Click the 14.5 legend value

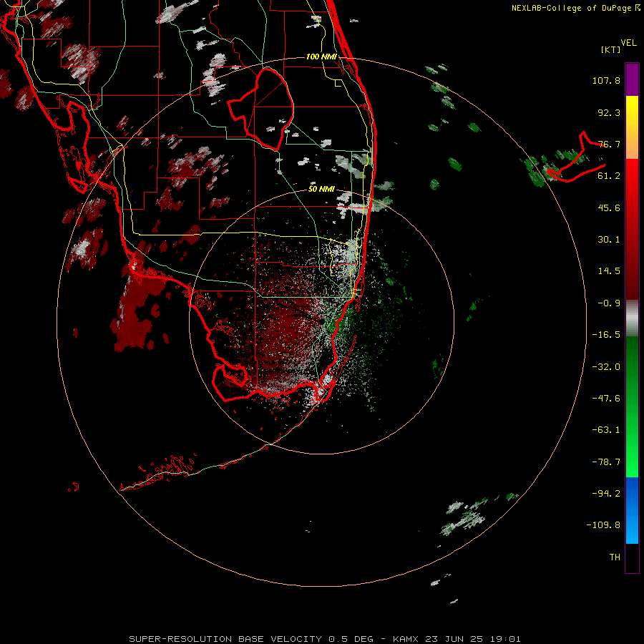coord(609,271)
